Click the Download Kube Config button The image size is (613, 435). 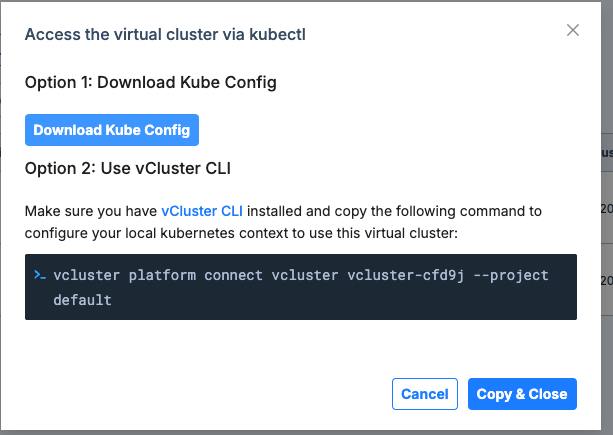pos(112,130)
